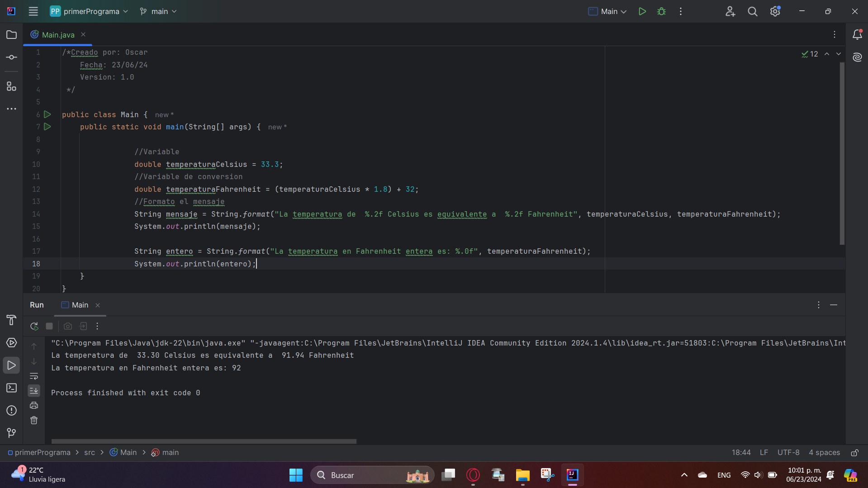Open the Notifications bell
The height and width of the screenshot is (488, 868).
pos(857,34)
